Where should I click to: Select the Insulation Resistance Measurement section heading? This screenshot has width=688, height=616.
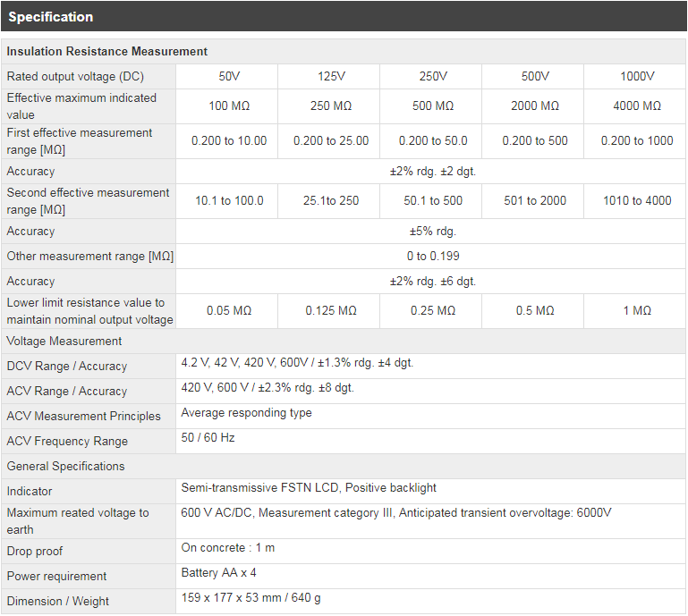[x=107, y=52]
